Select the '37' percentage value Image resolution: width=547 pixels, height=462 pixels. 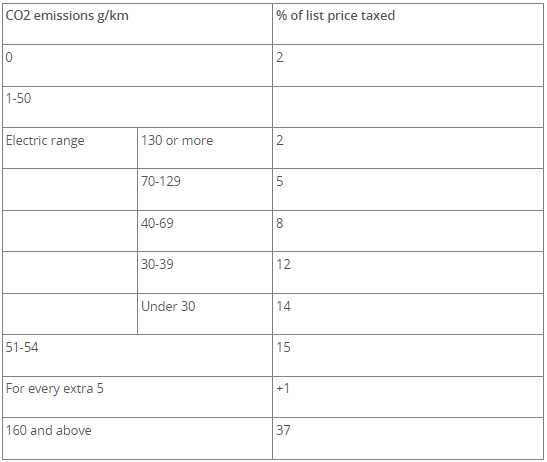[x=283, y=430]
